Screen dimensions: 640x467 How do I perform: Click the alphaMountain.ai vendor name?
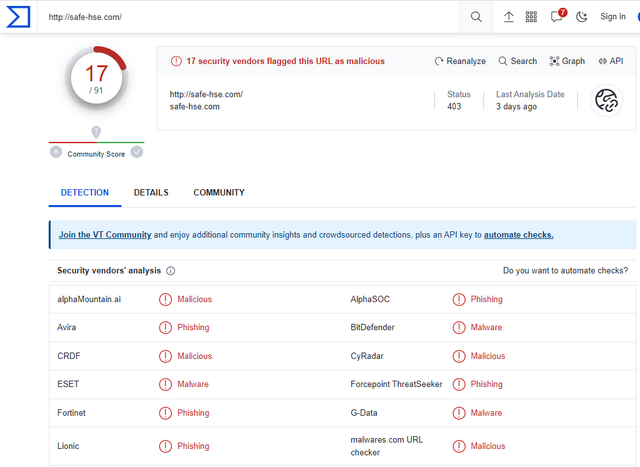pos(89,299)
